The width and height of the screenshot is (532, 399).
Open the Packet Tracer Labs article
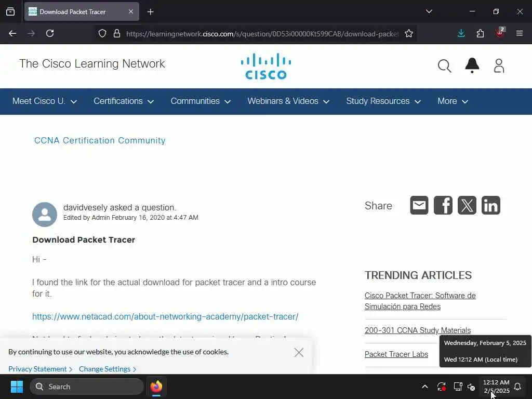tap(396, 354)
